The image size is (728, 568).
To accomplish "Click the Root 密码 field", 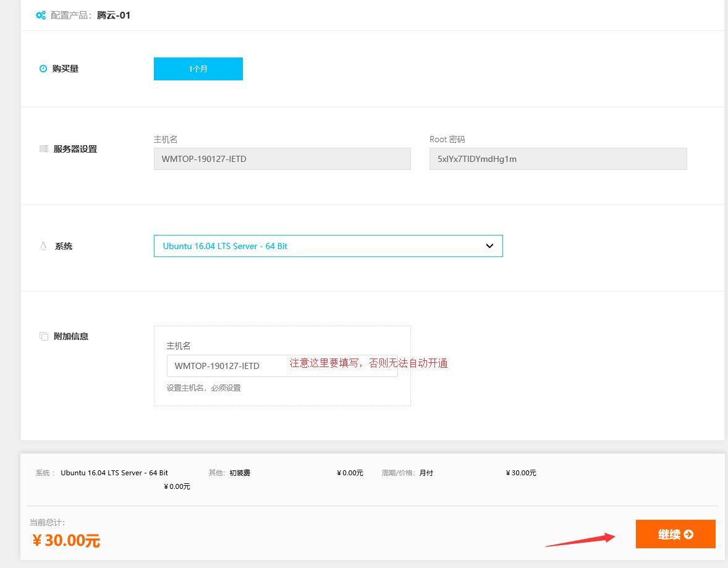I will [x=557, y=159].
